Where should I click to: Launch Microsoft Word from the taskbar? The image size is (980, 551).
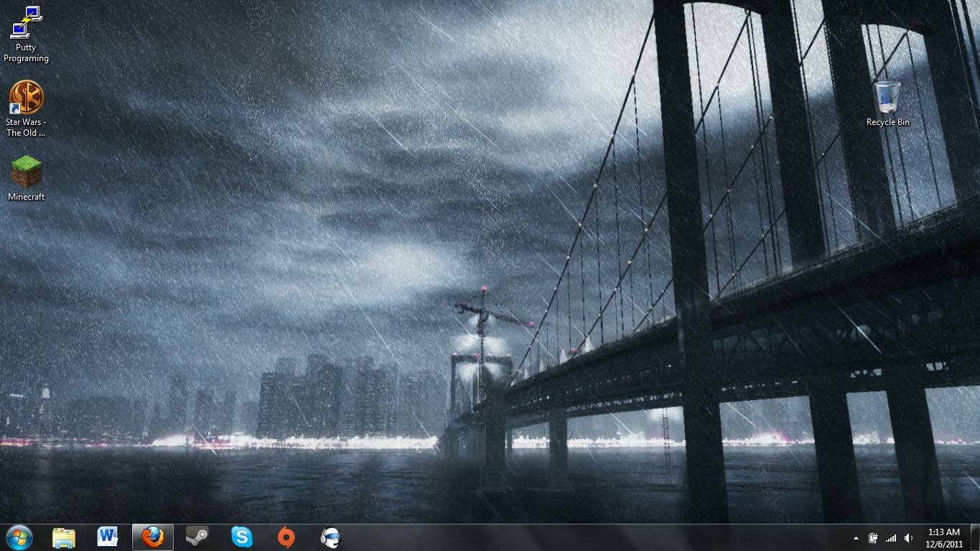pos(108,537)
